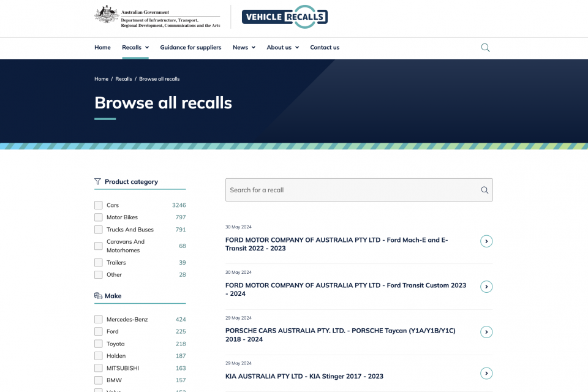Submit search with the recall search magnifier
This screenshot has height=392, width=588.
click(x=484, y=190)
